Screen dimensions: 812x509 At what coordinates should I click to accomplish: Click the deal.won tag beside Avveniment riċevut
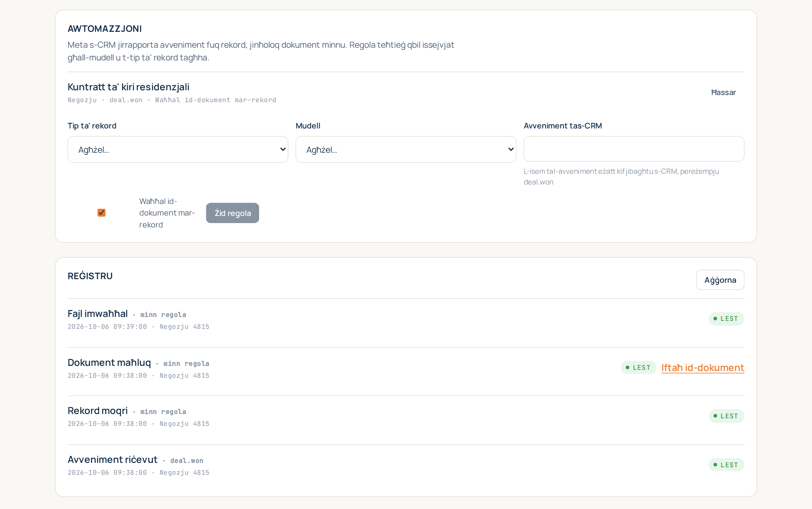(187, 460)
